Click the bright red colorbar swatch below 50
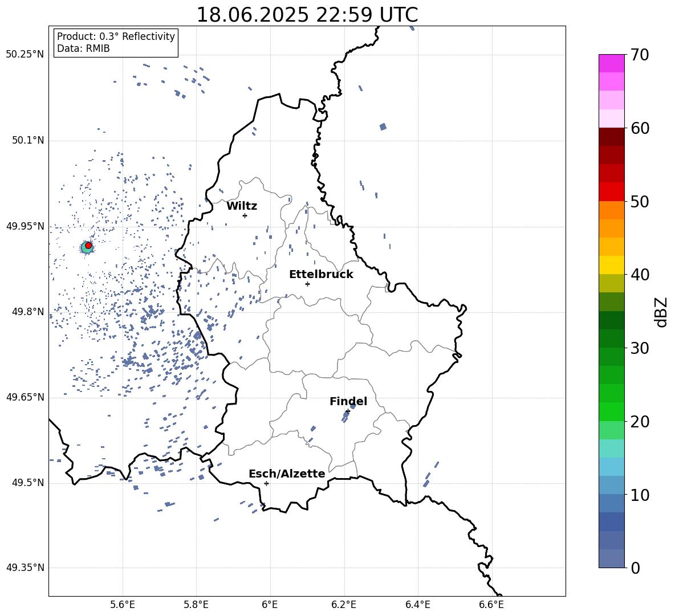The width and height of the screenshot is (675, 616). point(611,192)
